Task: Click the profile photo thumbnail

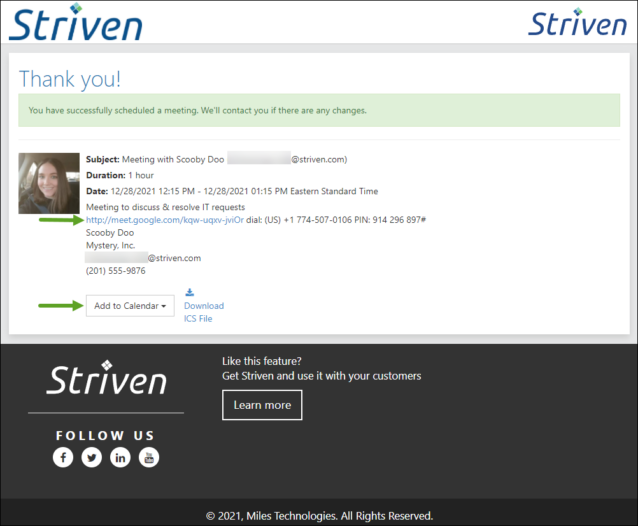Action: (49, 183)
